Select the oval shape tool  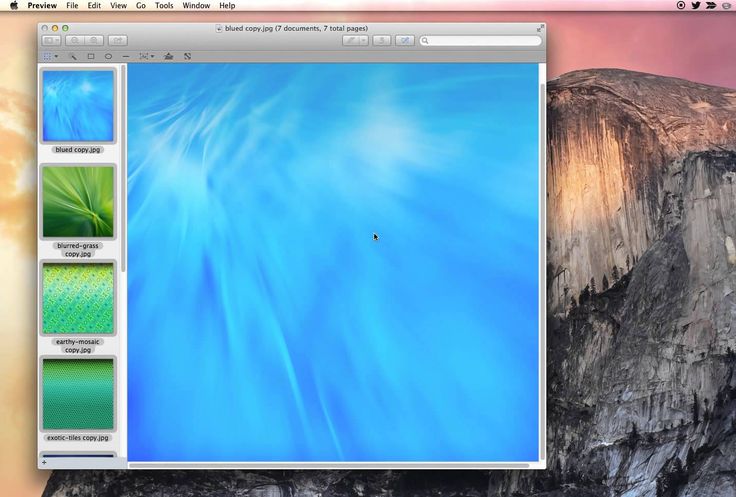pyautogui.click(x=108, y=56)
